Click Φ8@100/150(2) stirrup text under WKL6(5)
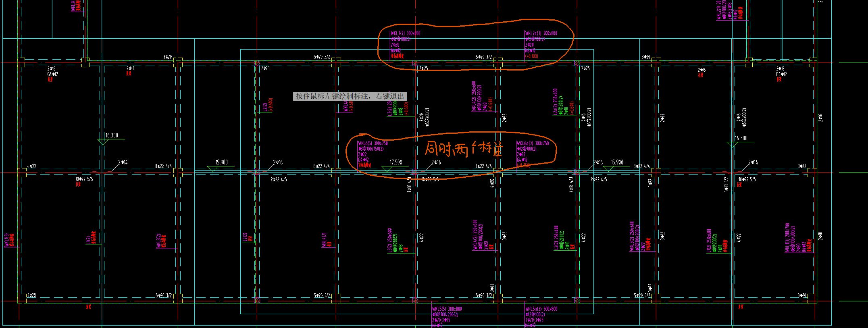 click(371, 149)
